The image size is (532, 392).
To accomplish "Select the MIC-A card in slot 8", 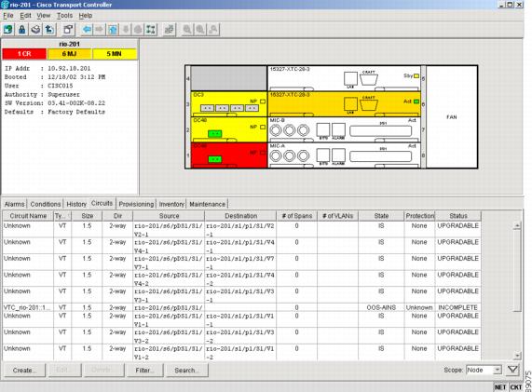I will 345,155.
